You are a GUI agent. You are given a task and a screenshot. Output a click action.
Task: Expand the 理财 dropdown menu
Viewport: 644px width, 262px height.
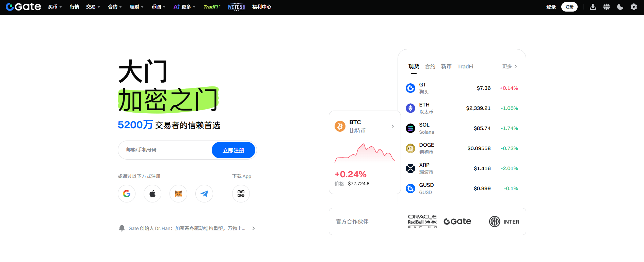click(136, 7)
